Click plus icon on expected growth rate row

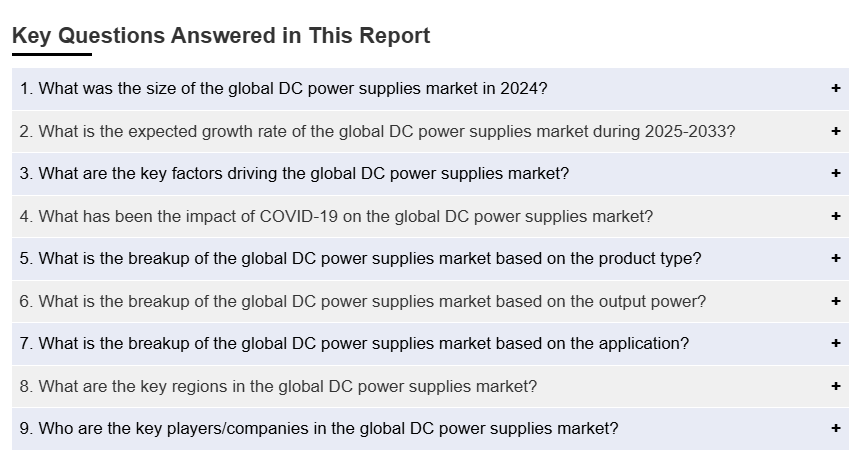pyautogui.click(x=835, y=131)
